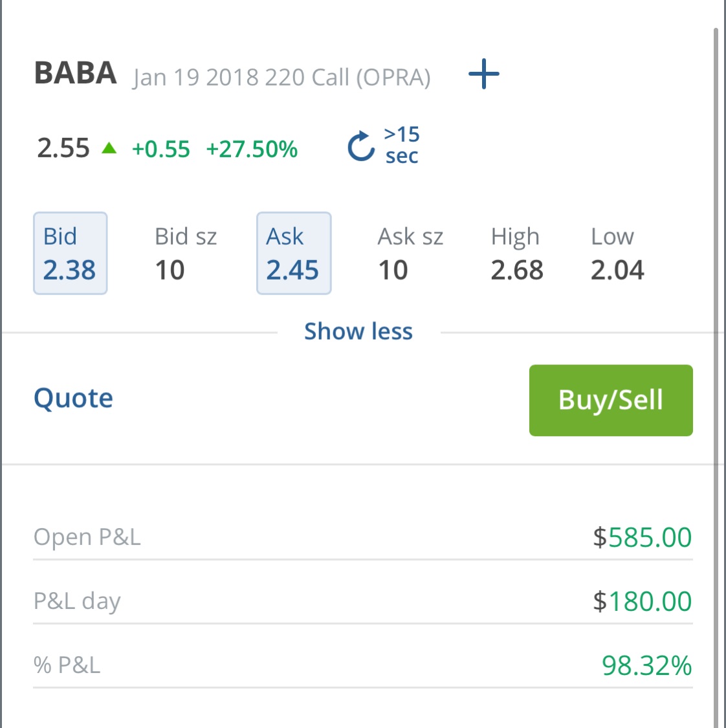Select the Bid 2.38 price box
The width and height of the screenshot is (726, 728).
(70, 253)
